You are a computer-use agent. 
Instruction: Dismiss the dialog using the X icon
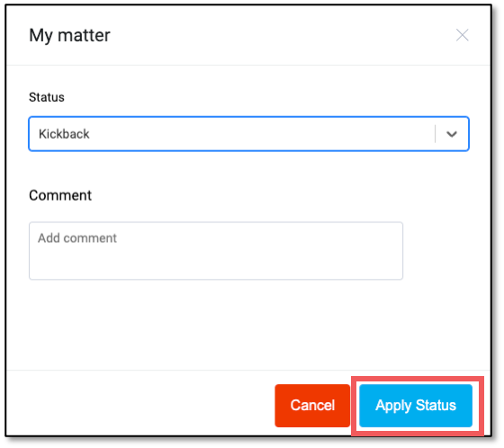point(462,35)
